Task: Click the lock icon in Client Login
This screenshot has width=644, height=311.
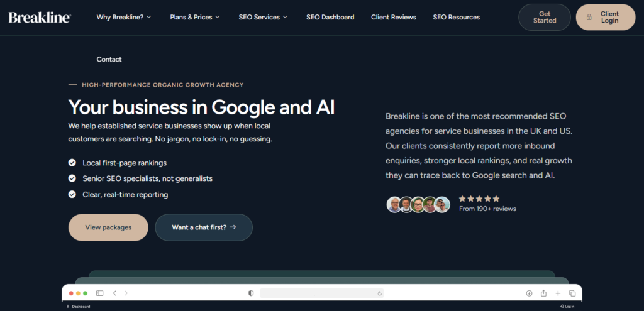Action: 589,17
